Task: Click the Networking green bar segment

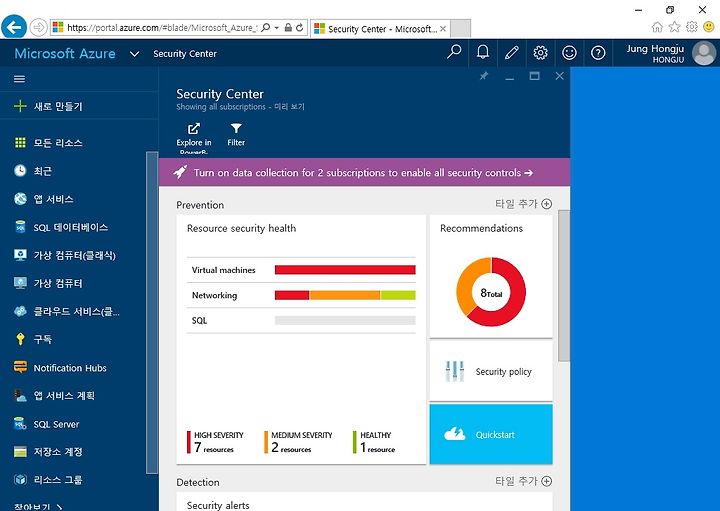Action: pos(398,295)
